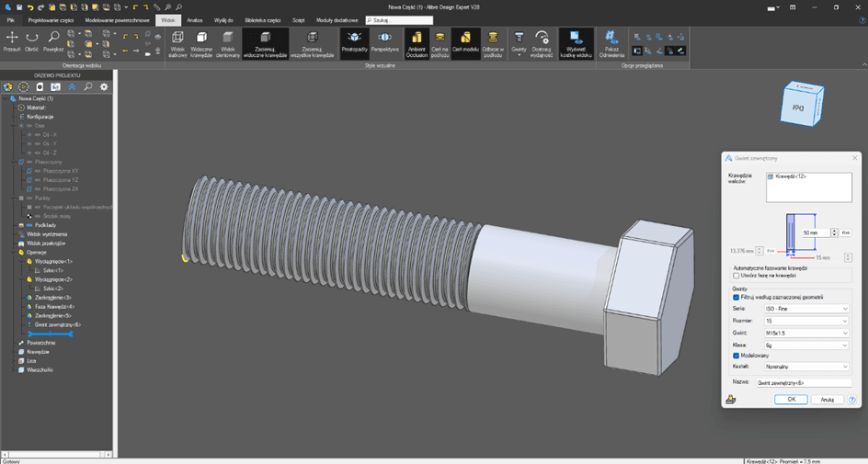Check the Utwórz fazę na krawędzi box
Image resolution: width=868 pixels, height=464 pixels.
tap(737, 276)
